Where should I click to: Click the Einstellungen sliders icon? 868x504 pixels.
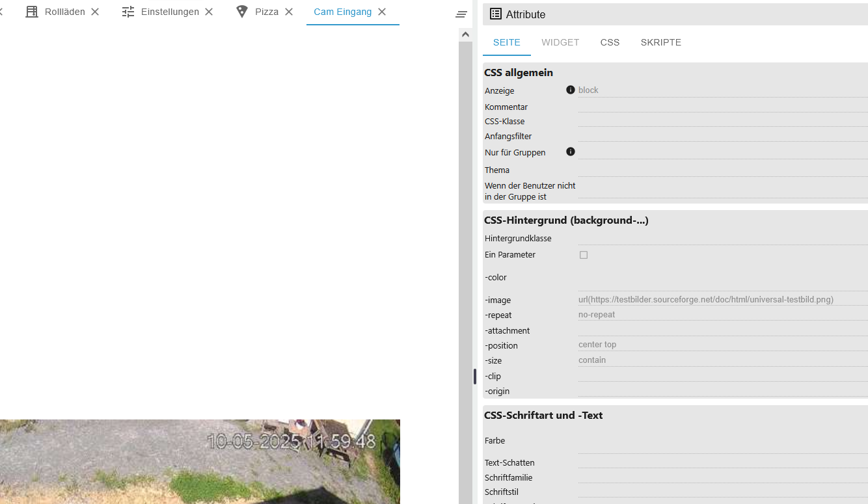(x=128, y=12)
